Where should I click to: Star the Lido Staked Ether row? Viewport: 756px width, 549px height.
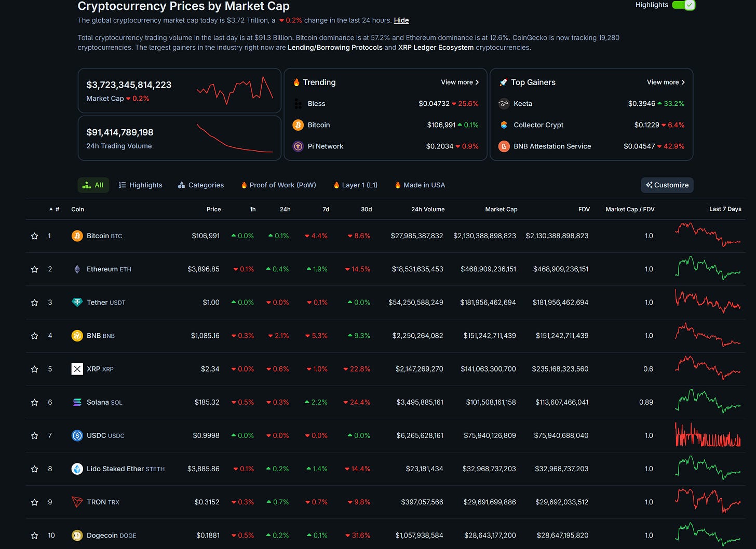[35, 469]
